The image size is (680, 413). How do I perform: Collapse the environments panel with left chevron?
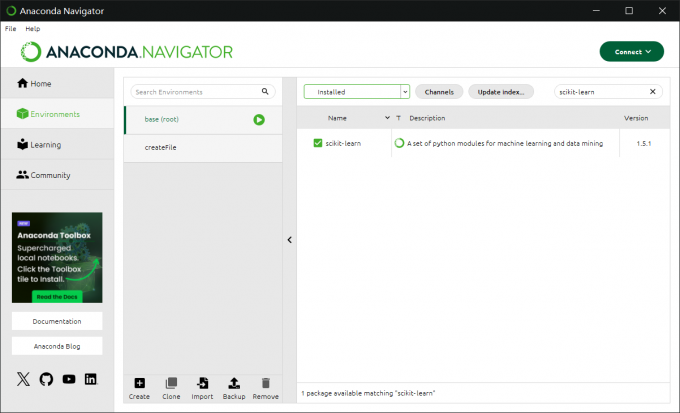(289, 240)
